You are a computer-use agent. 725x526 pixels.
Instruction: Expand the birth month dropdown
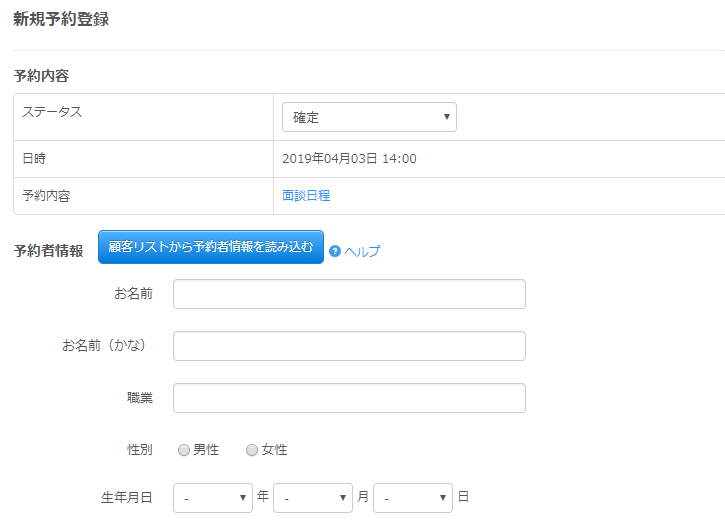pos(313,497)
